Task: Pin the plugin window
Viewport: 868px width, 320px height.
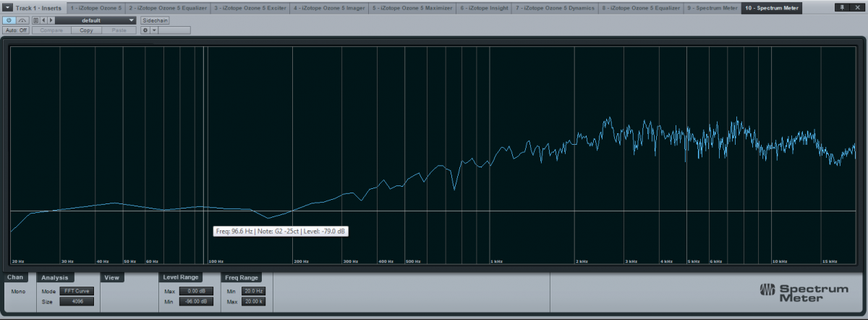Action: tap(842, 7)
